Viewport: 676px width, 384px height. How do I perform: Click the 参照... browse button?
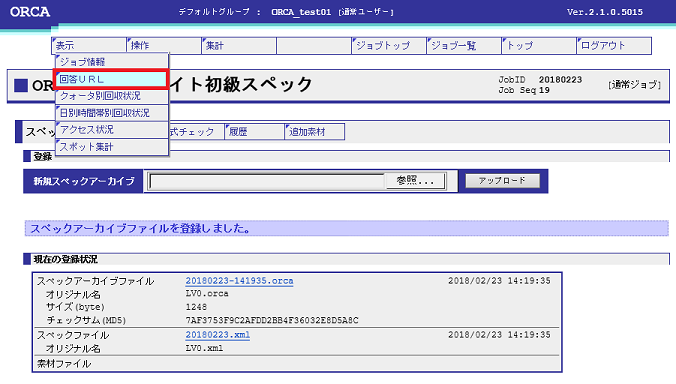tap(415, 181)
